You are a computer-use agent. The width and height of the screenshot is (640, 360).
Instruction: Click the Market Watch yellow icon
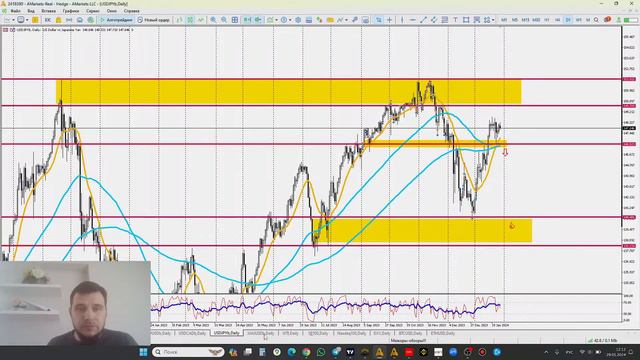point(35,20)
